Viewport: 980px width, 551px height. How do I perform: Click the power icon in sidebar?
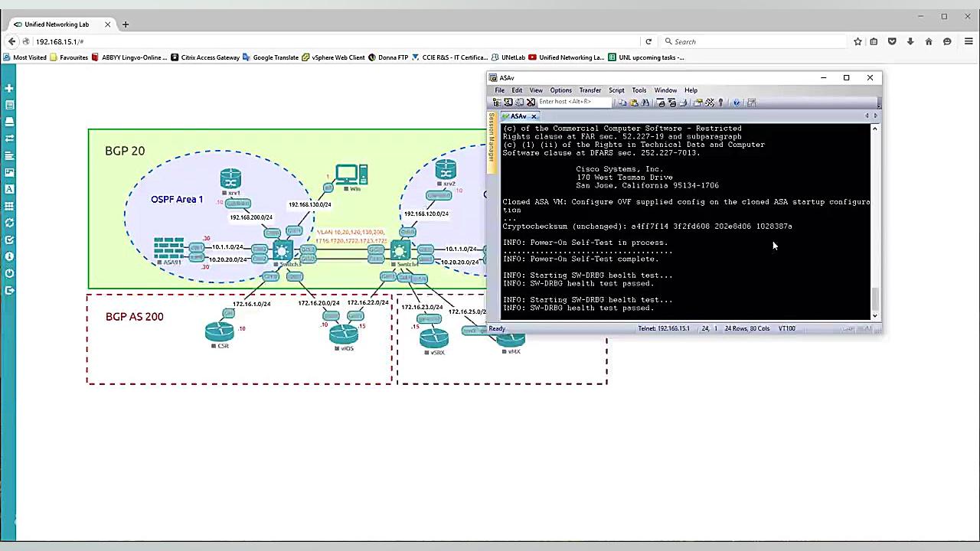click(x=9, y=273)
